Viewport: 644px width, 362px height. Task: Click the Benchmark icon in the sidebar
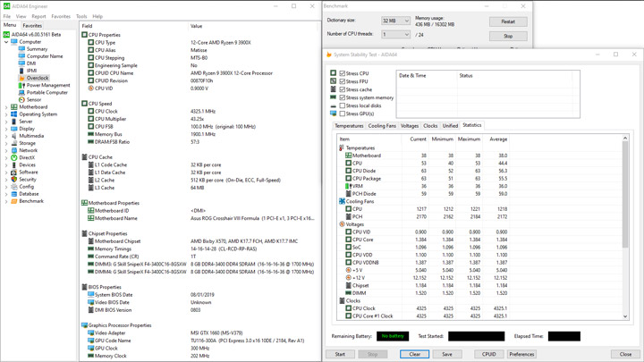click(x=14, y=201)
